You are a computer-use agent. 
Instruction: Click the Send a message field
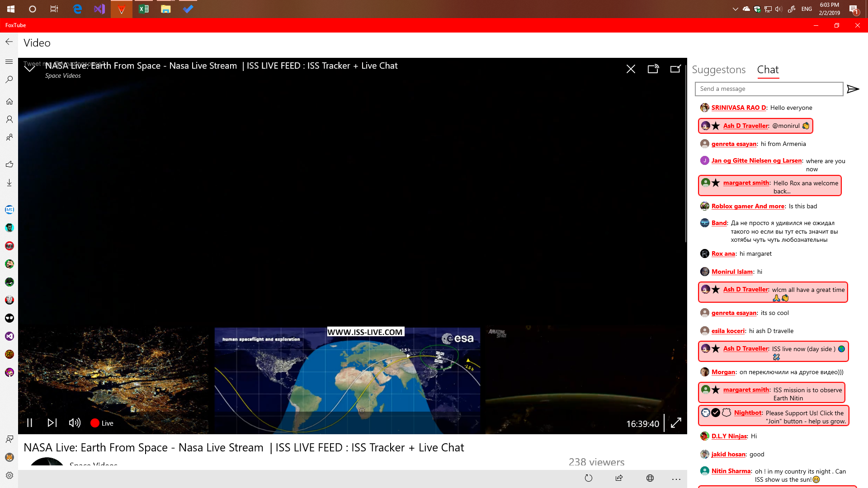point(769,89)
